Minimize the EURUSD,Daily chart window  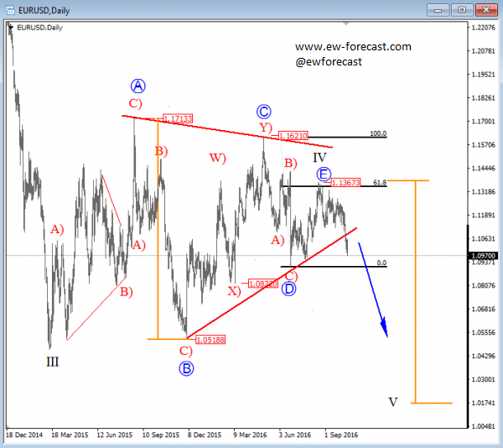coord(440,8)
